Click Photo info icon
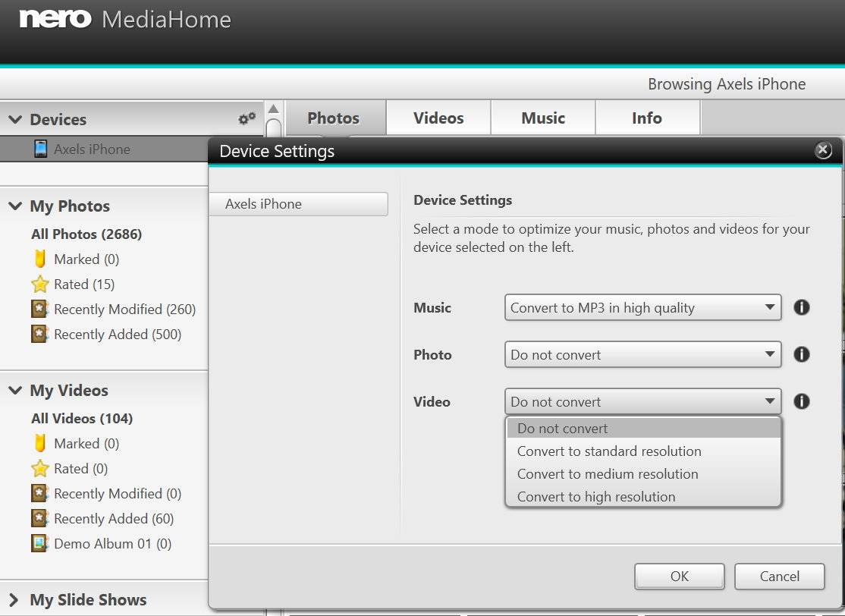Viewport: 845px width, 616px height. [801, 354]
